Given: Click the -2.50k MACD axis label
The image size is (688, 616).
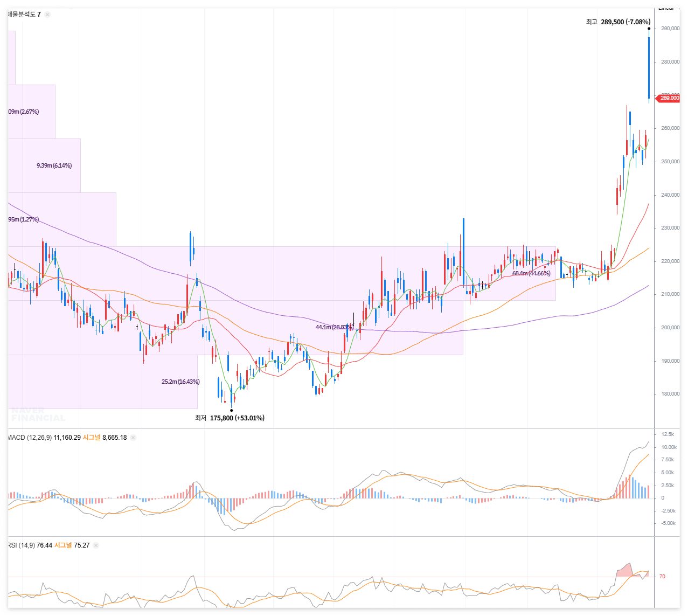Looking at the screenshot, I should click(x=668, y=511).
